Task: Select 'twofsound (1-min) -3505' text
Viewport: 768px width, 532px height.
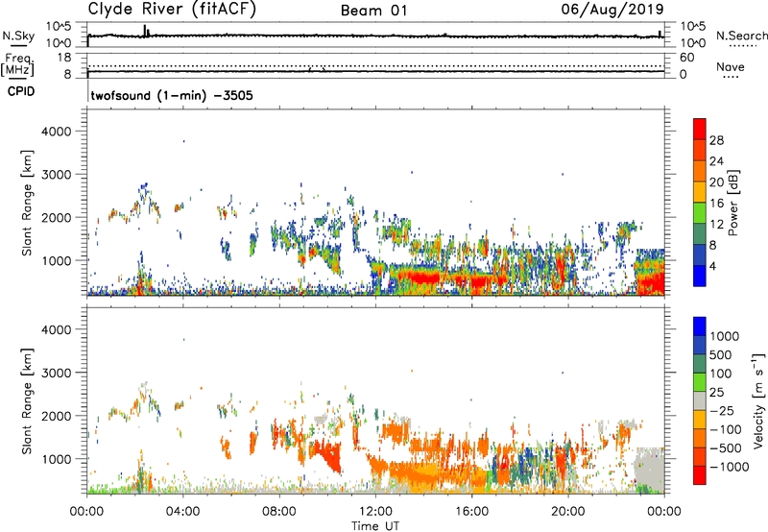Action: [172, 95]
